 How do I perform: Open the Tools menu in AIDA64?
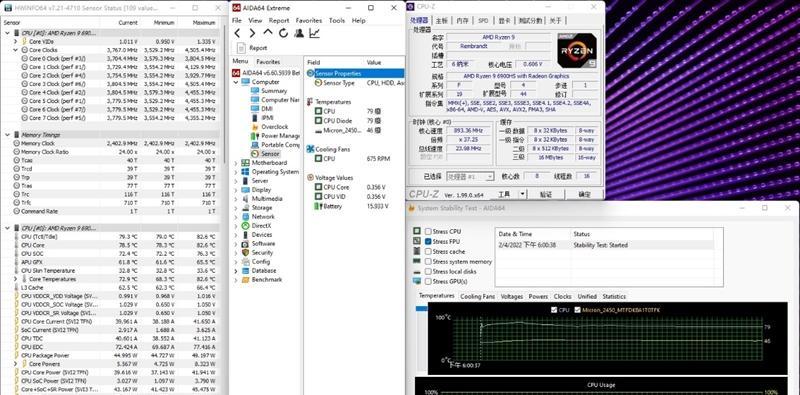tap(337, 20)
